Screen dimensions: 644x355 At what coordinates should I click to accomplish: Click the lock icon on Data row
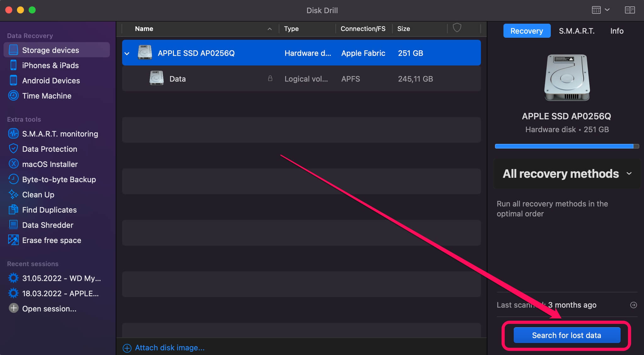(x=270, y=78)
